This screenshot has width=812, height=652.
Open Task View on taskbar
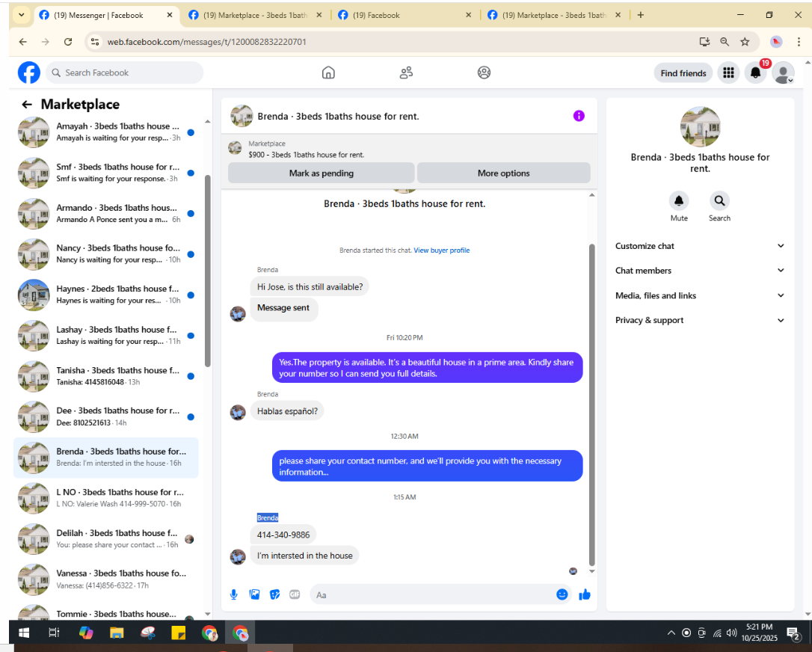(x=54, y=633)
